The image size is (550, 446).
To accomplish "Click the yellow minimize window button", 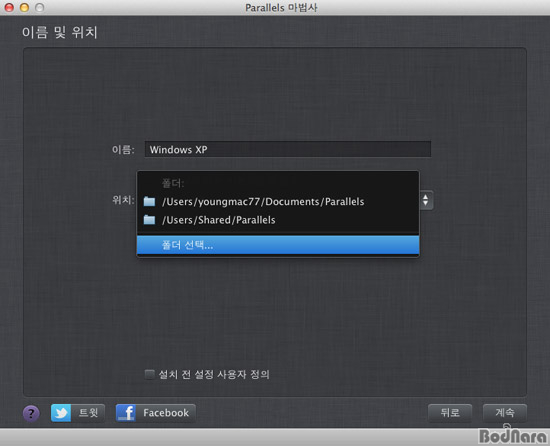I will click(x=25, y=7).
